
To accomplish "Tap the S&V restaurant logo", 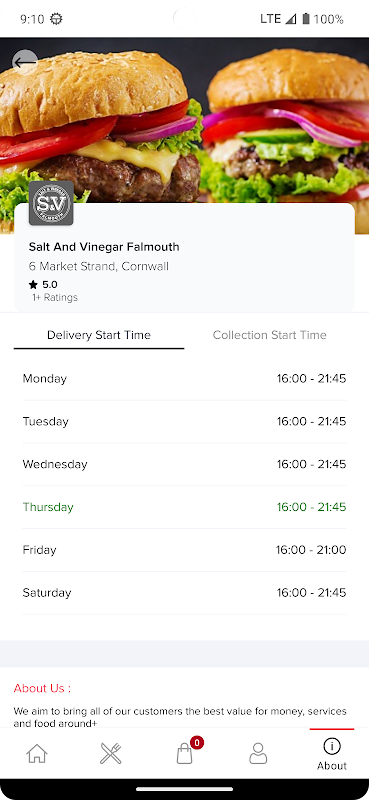I will click(51, 203).
